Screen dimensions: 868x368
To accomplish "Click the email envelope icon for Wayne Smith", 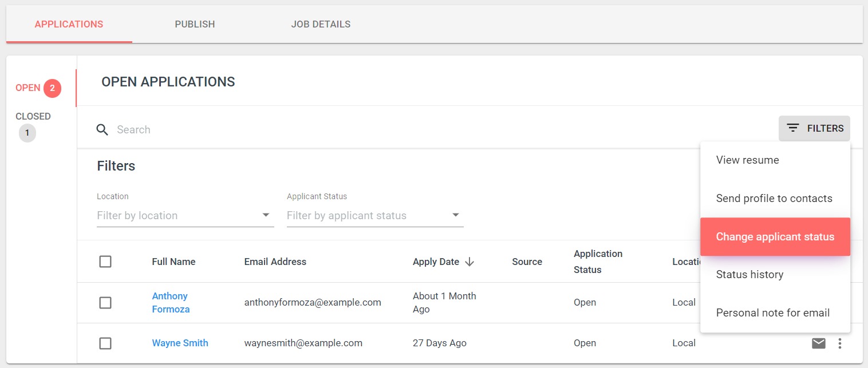I will (x=819, y=343).
